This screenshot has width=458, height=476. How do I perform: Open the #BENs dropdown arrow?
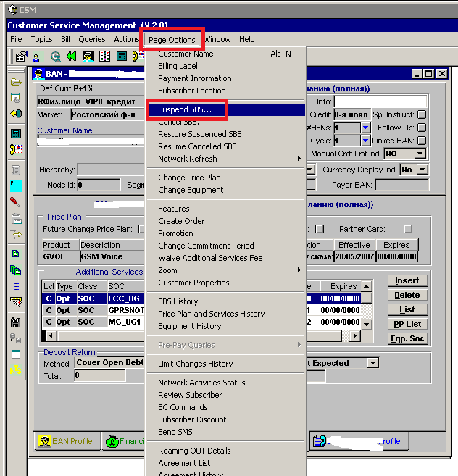coord(365,128)
